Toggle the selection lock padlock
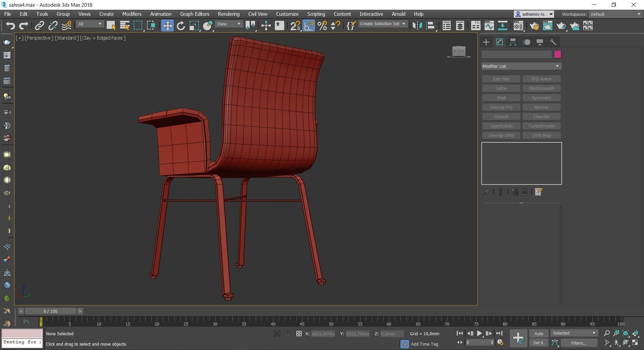644x350 pixels. 288,334
